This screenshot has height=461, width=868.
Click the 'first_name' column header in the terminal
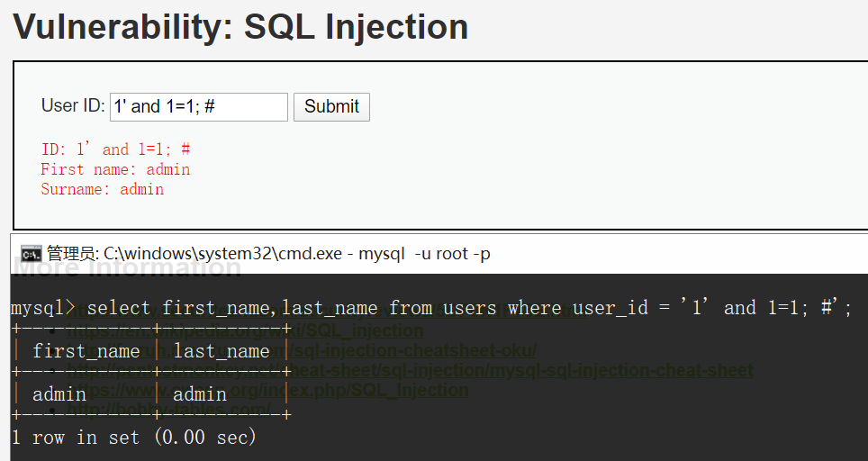click(x=86, y=351)
